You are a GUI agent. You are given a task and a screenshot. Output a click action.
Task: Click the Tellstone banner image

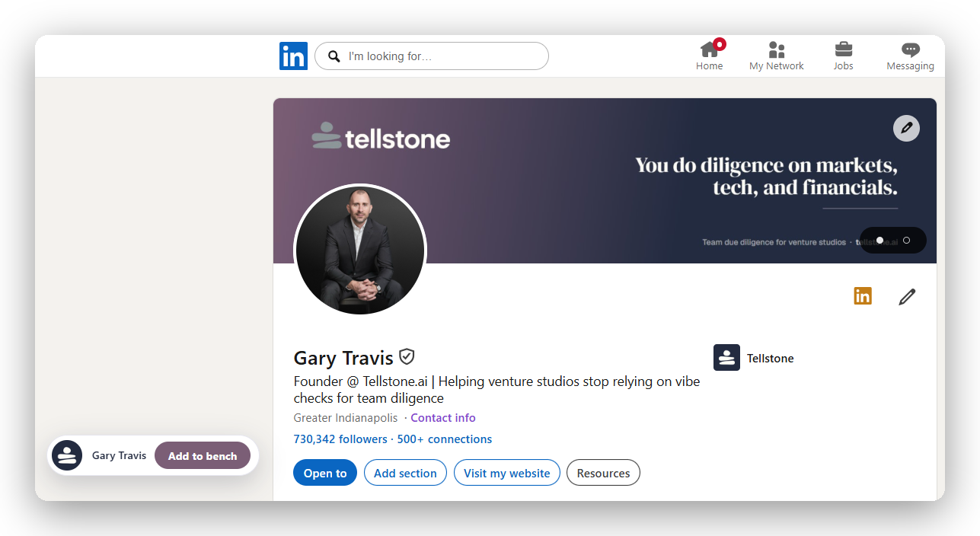point(605,180)
